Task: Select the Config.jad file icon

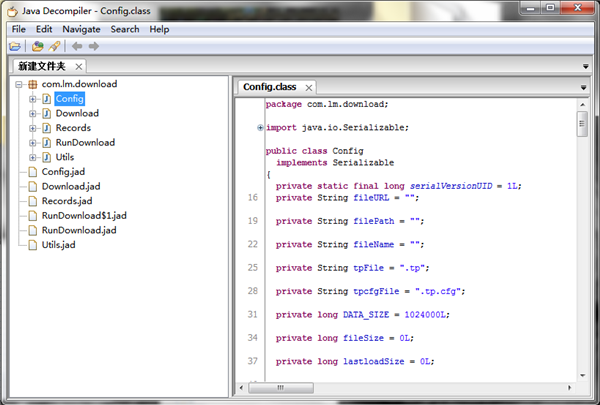Action: coord(32,172)
